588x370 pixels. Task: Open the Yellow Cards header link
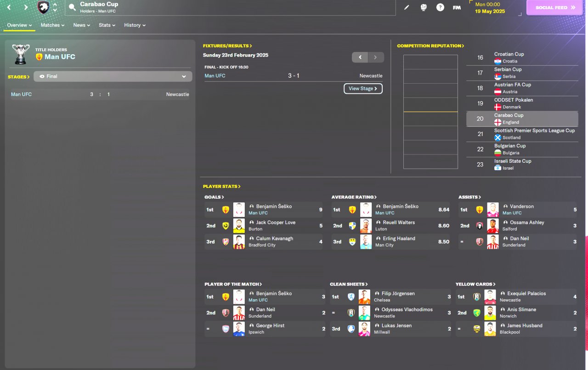point(475,285)
